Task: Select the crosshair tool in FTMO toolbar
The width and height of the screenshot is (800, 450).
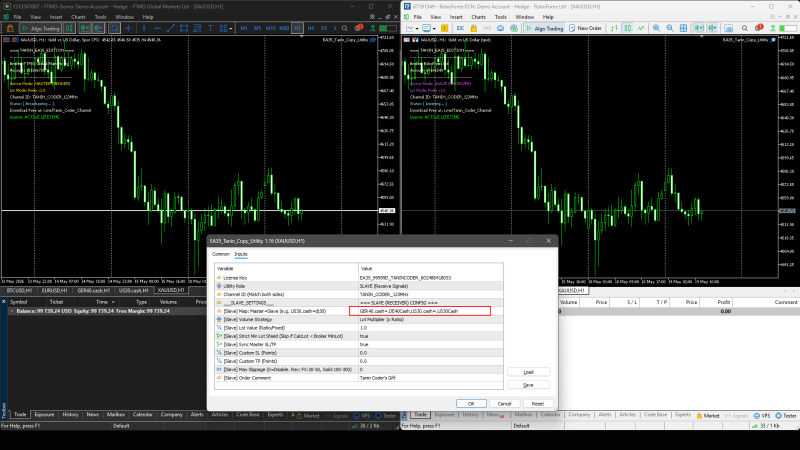Action: (128, 28)
